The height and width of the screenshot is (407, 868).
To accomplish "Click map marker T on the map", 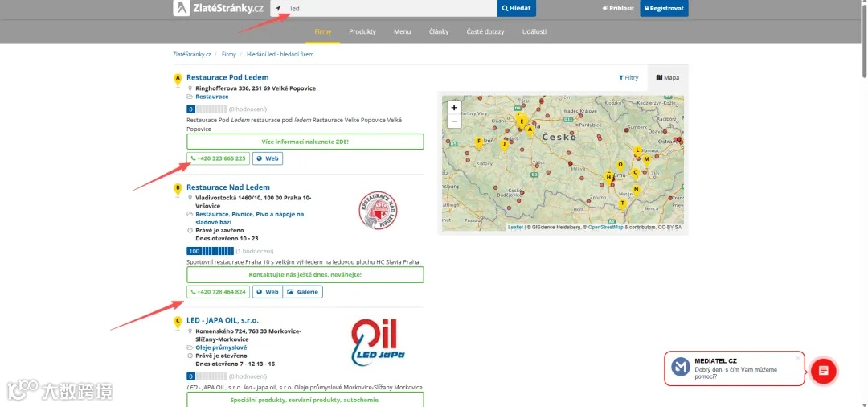I will coord(623,205).
